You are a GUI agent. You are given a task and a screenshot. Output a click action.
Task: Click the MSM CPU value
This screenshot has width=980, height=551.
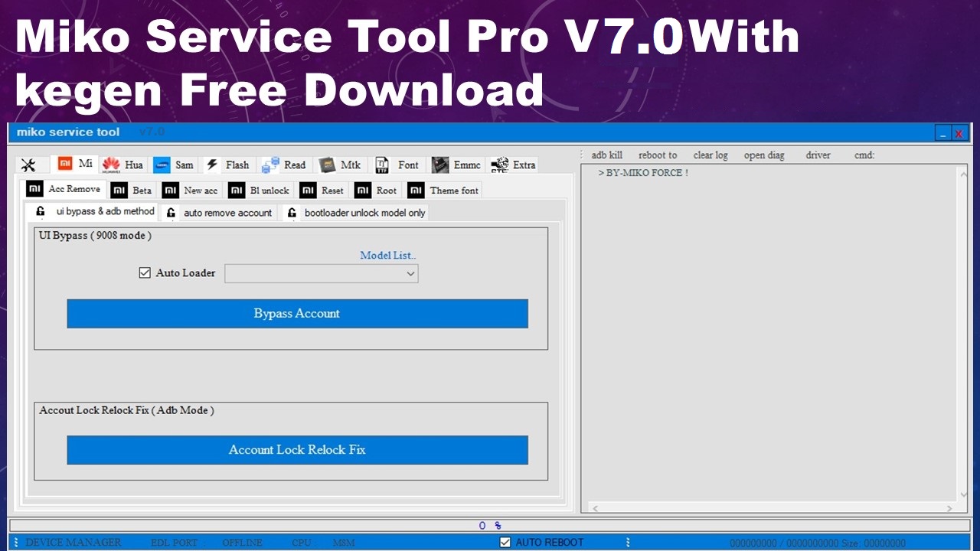coord(344,543)
